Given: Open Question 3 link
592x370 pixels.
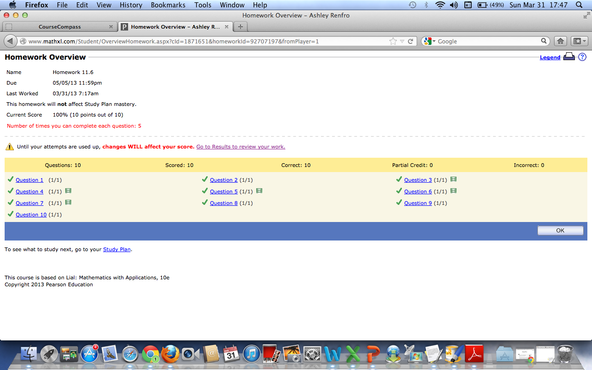Looking at the screenshot, I should [418, 180].
